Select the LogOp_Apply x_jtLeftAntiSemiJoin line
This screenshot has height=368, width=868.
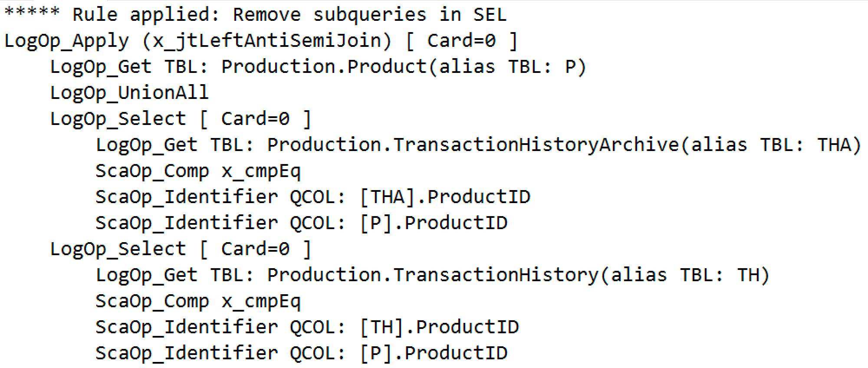tap(261, 41)
